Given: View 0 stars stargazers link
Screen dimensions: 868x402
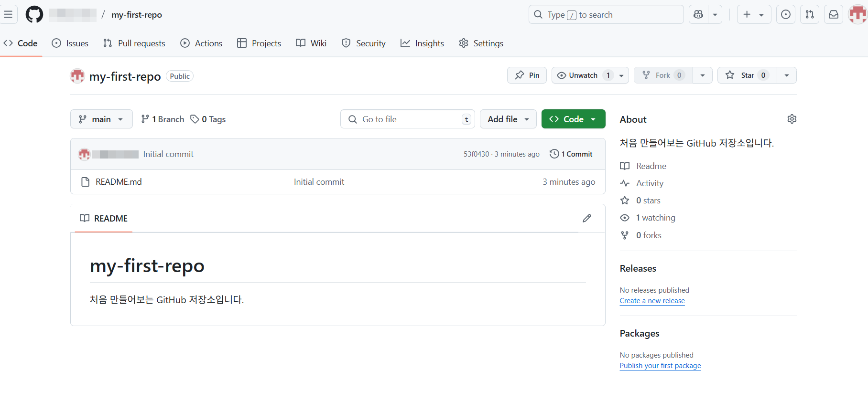Looking at the screenshot, I should (640, 201).
